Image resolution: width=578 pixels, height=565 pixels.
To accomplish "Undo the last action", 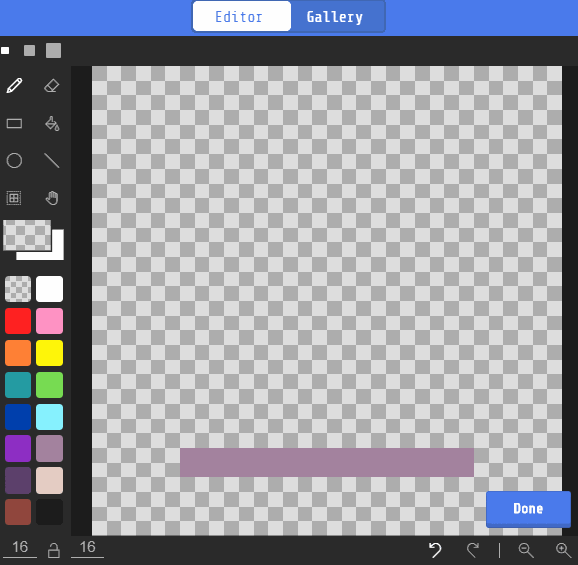I will (x=435, y=550).
